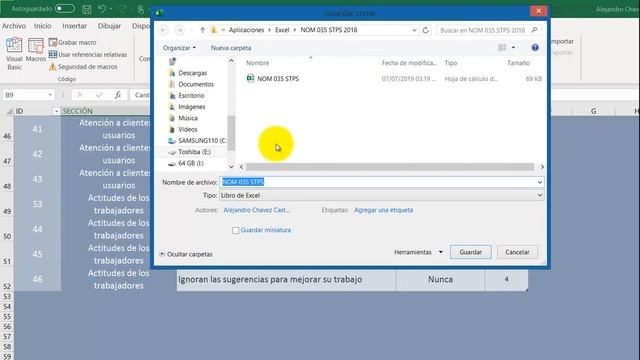Screen dimensions: 640x360
Task: Click Excel in the path breadcrumb
Action: (x=282, y=30)
